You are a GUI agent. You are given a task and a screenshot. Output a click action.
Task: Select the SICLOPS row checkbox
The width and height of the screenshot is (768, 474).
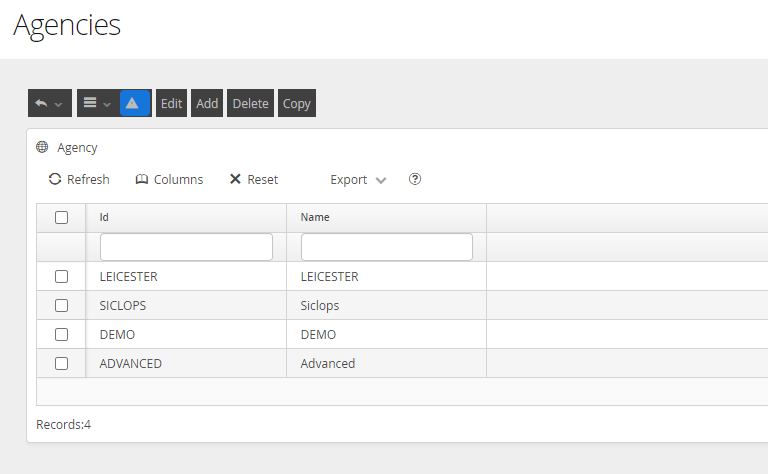click(61, 306)
